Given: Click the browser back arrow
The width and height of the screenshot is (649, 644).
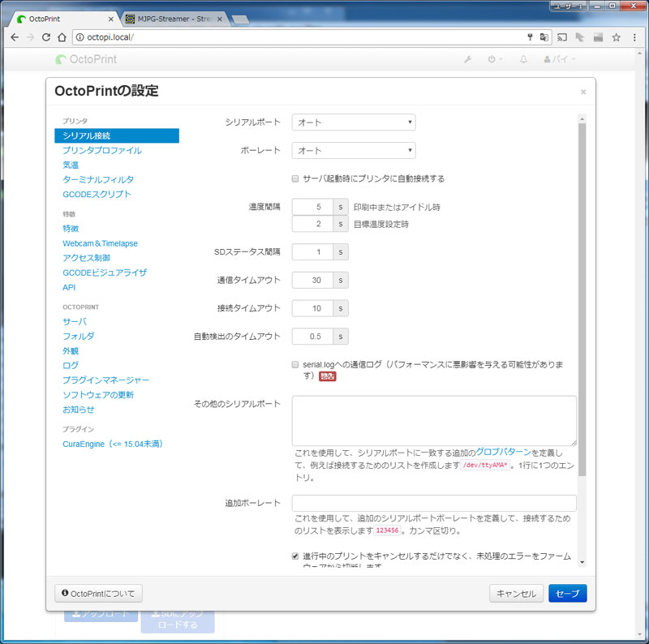Looking at the screenshot, I should 15,37.
